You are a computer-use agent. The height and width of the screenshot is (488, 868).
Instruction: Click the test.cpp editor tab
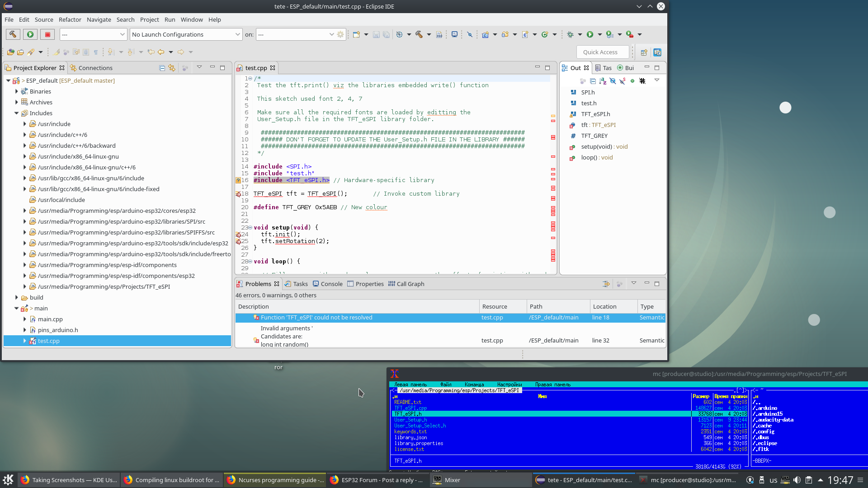[256, 68]
